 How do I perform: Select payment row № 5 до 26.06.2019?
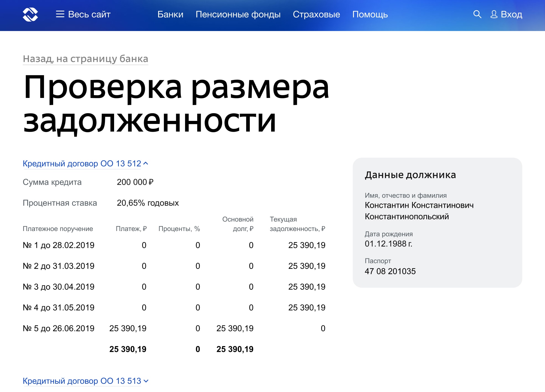pyautogui.click(x=58, y=328)
